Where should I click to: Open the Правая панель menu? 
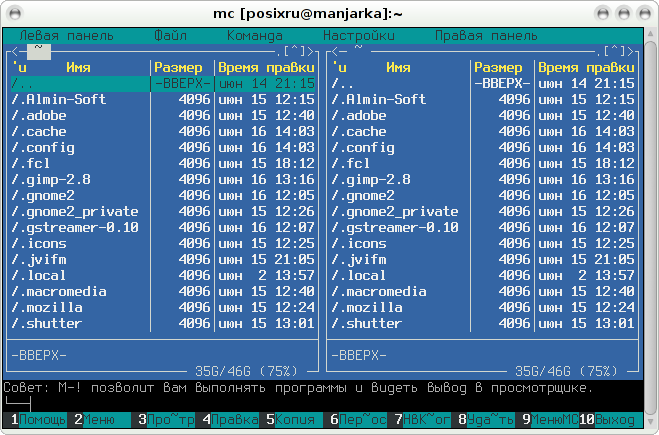click(486, 36)
